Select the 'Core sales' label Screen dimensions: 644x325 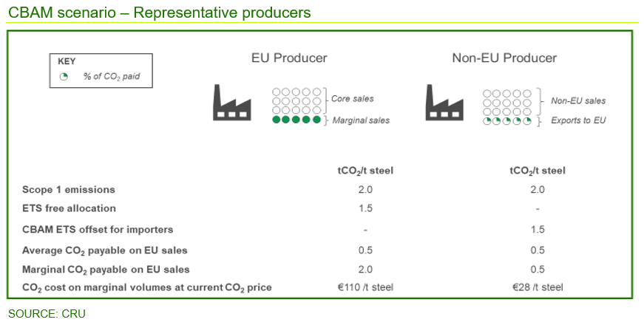click(353, 98)
